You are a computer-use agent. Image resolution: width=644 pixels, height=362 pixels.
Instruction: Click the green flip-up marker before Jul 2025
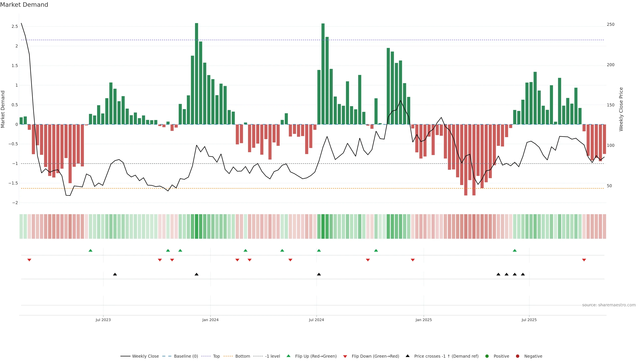tap(515, 250)
